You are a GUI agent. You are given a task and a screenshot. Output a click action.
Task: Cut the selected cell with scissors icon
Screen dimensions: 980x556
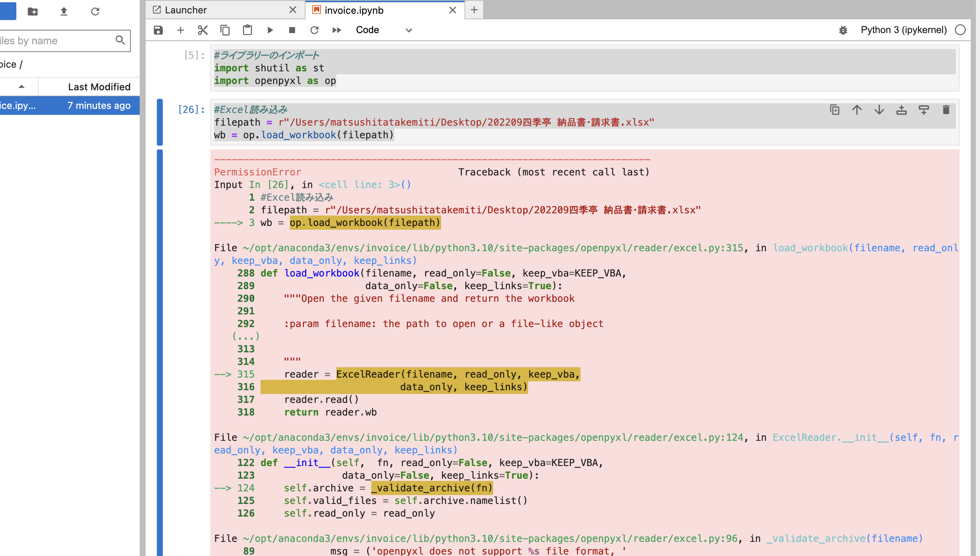click(203, 30)
